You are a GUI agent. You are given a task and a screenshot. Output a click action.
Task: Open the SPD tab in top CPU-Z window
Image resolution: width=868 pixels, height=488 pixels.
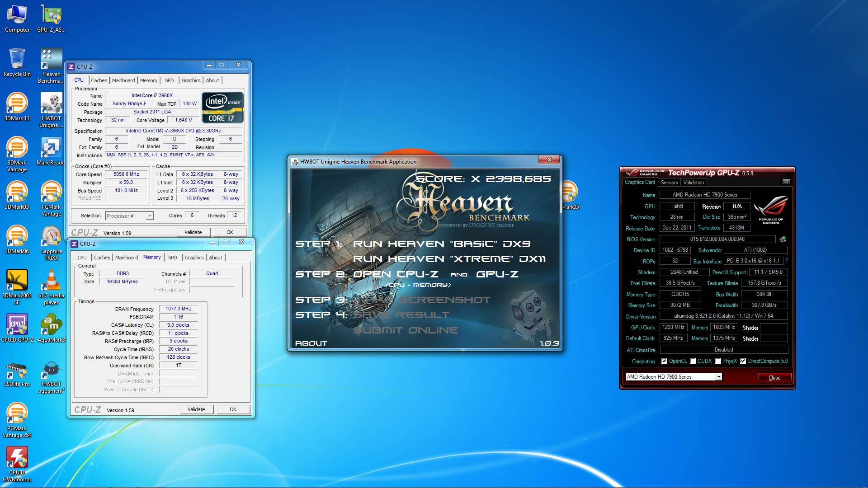click(x=169, y=80)
